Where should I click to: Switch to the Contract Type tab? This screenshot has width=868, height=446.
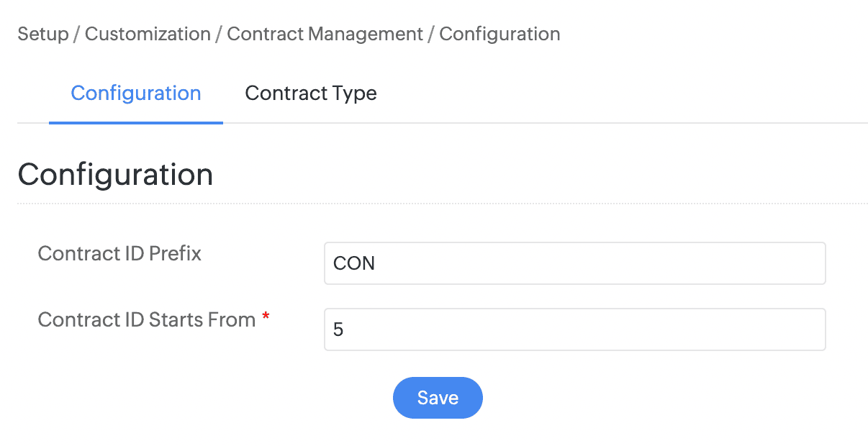coord(311,94)
